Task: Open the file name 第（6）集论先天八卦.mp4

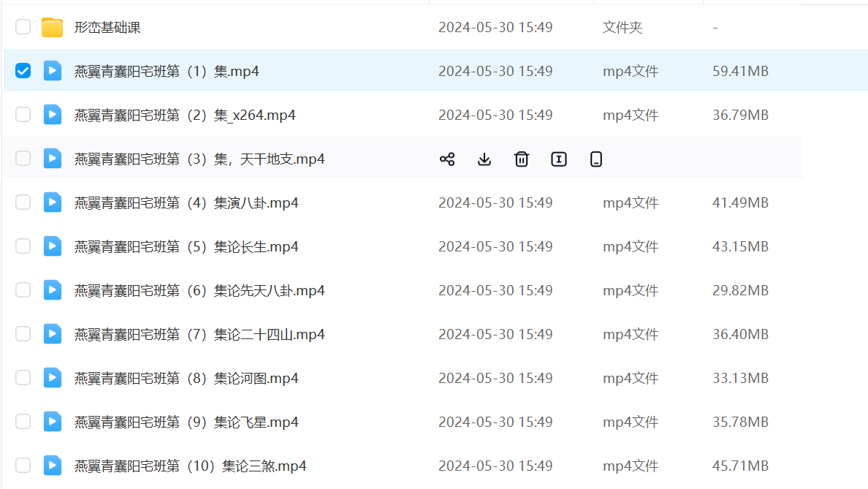Action: [x=199, y=291]
